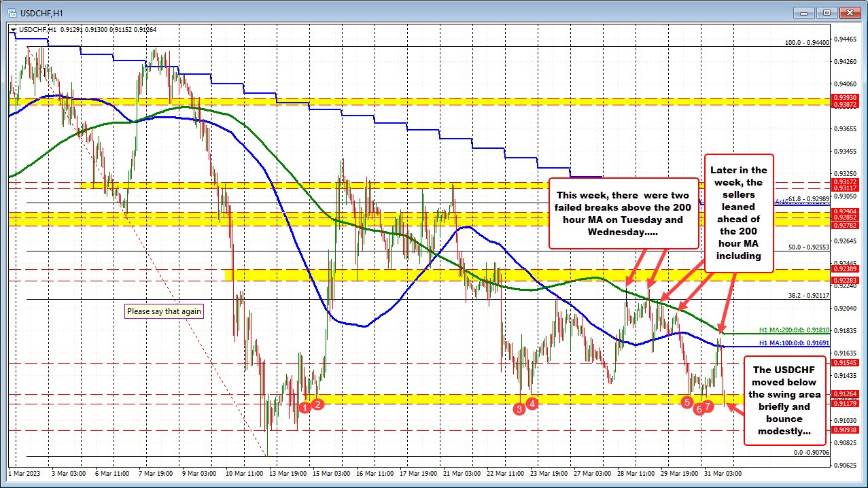868x488 pixels.
Task: Select the red circle marker numbered 4
Action: tap(533, 403)
